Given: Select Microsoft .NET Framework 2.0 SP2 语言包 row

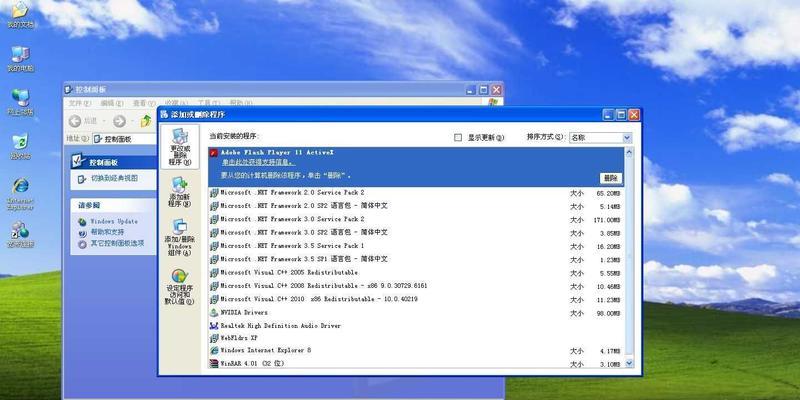Looking at the screenshot, I should (x=416, y=206).
